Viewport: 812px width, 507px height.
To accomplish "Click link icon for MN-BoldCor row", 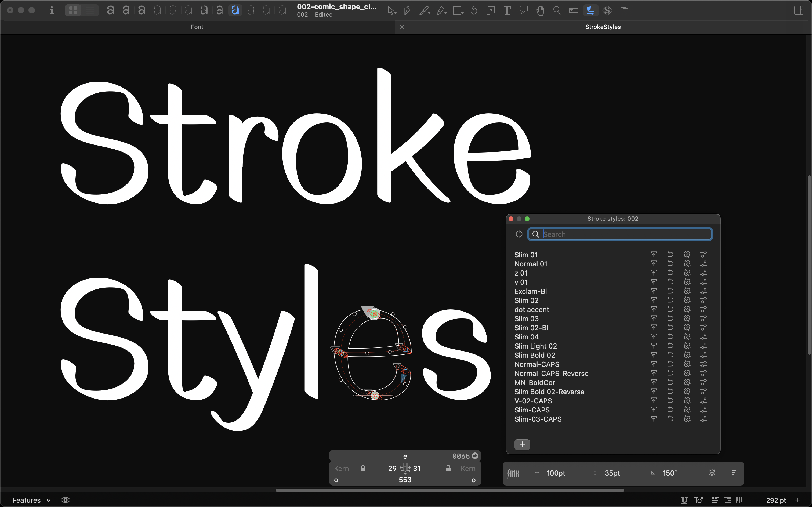I will (687, 382).
